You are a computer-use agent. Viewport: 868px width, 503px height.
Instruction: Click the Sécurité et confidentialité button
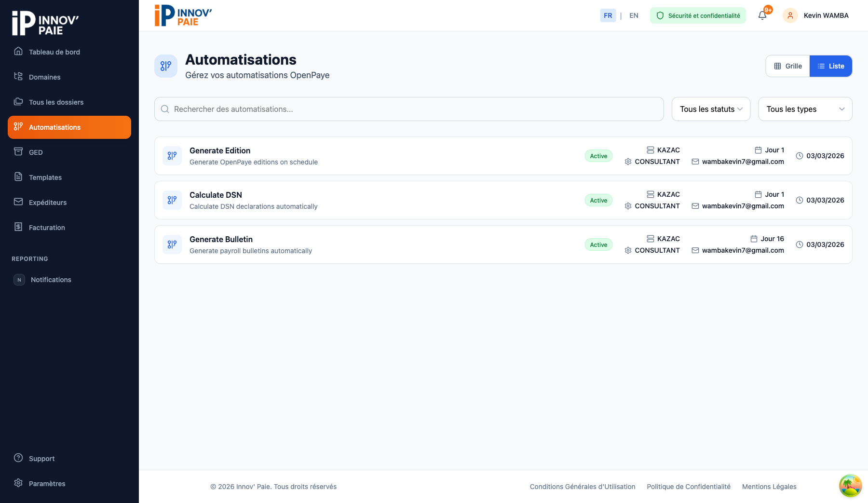click(x=697, y=15)
